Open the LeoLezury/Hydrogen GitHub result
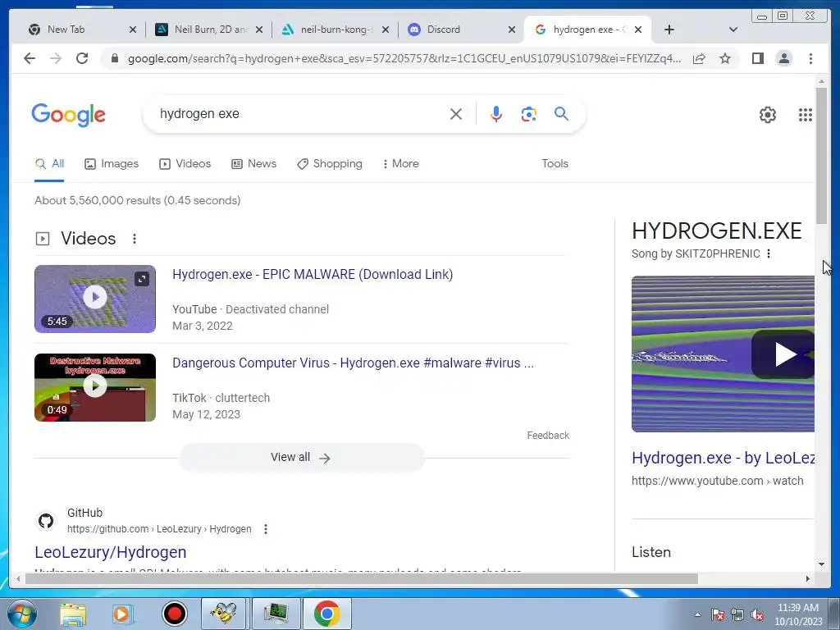Screen dimensions: 840x630 click(111, 552)
